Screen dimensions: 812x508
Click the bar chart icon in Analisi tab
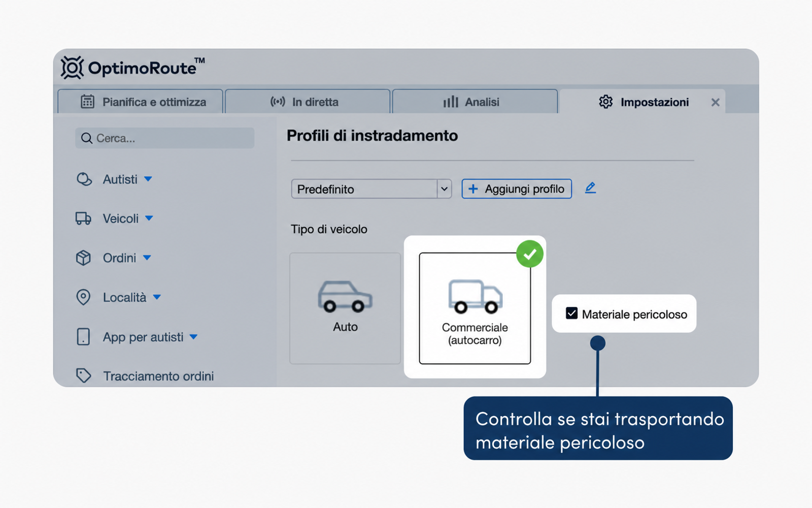(x=451, y=102)
